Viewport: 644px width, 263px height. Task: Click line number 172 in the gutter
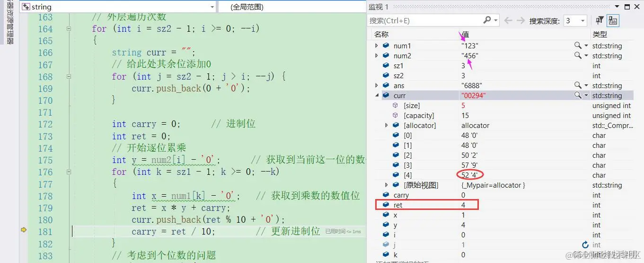[45, 124]
